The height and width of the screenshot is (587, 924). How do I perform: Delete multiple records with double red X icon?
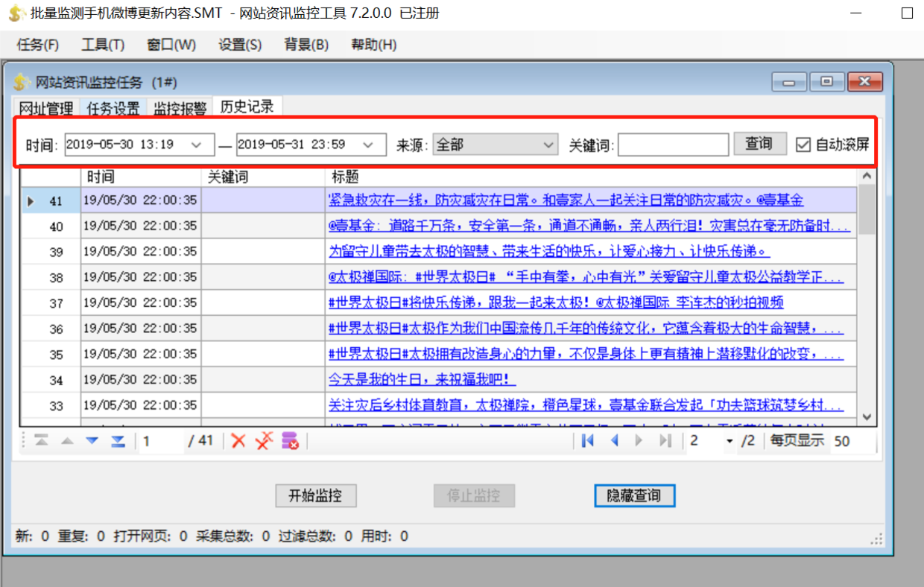pyautogui.click(x=264, y=441)
